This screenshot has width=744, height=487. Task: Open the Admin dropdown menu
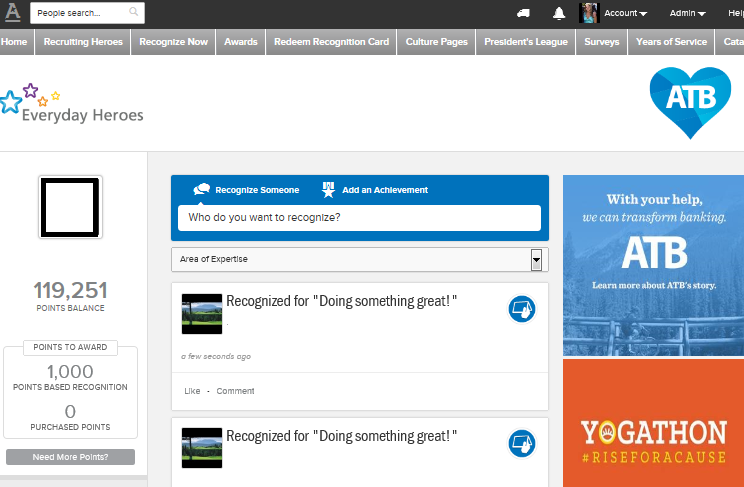coord(687,13)
